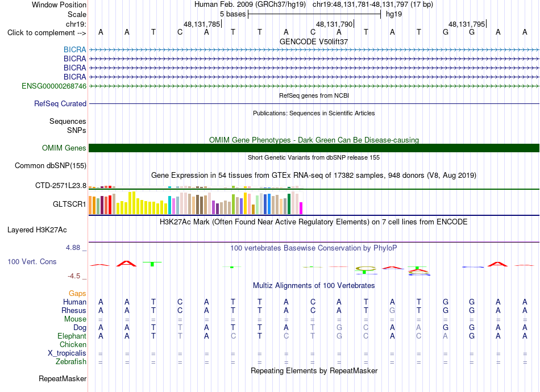
Task: Click the CTD-2571L23.8 expression label
Action: point(61,186)
